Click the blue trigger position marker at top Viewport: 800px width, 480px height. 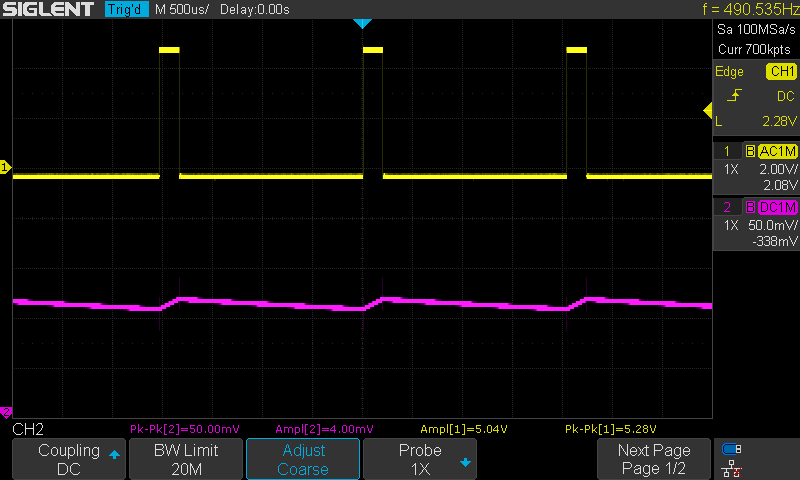362,23
